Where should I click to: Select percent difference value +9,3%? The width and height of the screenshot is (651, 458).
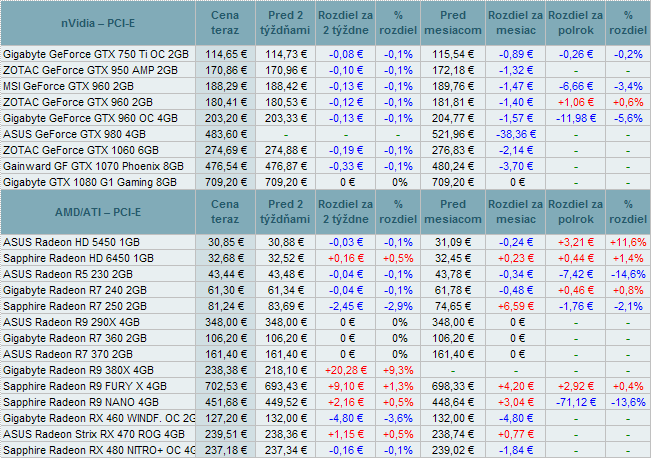tap(398, 370)
